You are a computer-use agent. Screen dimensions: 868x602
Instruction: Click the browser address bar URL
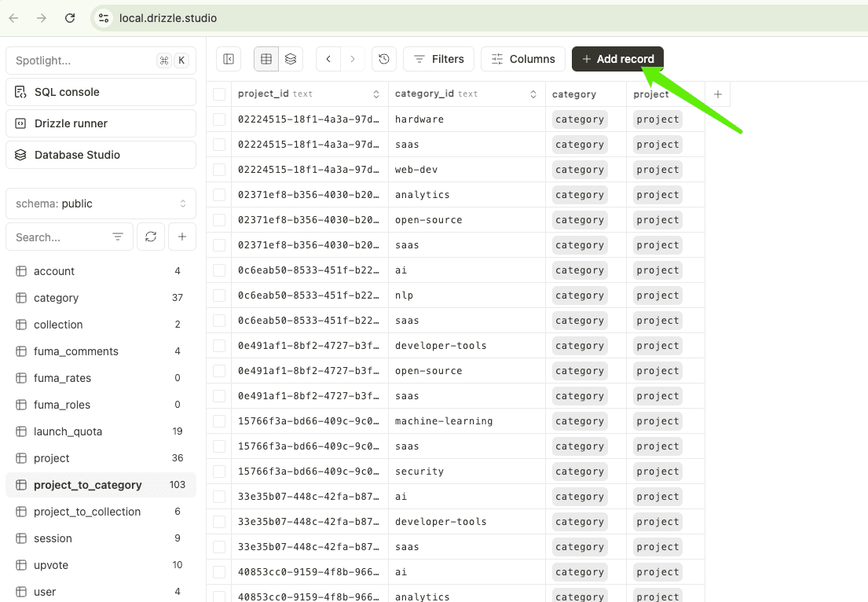[x=168, y=18]
